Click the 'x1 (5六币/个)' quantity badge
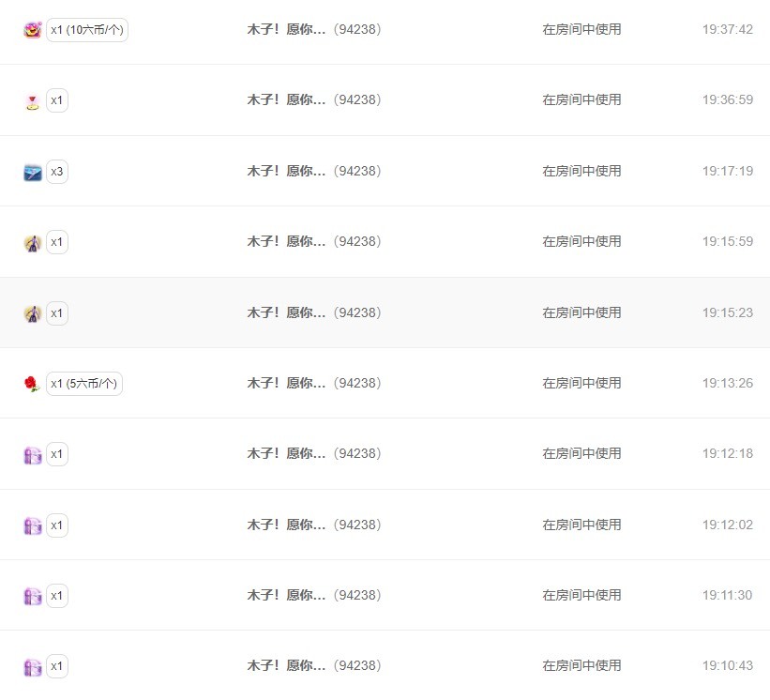Image resolution: width=770 pixels, height=700 pixels. click(x=84, y=384)
